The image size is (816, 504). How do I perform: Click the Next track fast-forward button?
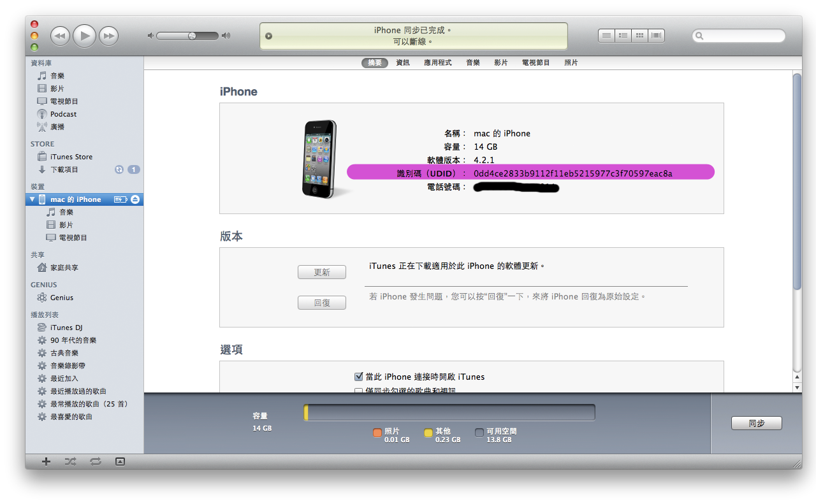[x=110, y=36]
